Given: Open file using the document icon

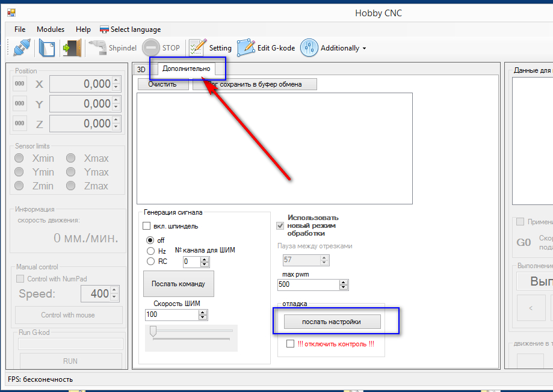Looking at the screenshot, I should coord(47,47).
